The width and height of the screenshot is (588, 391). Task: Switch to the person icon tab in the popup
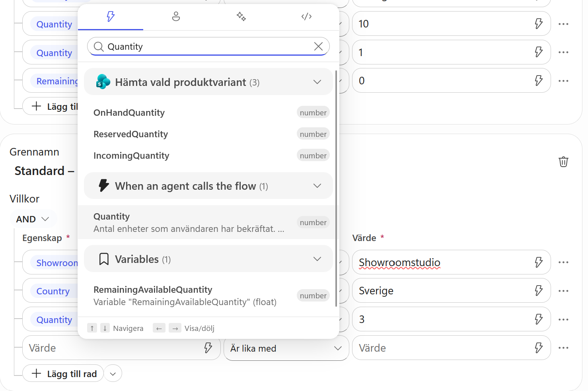(x=176, y=17)
